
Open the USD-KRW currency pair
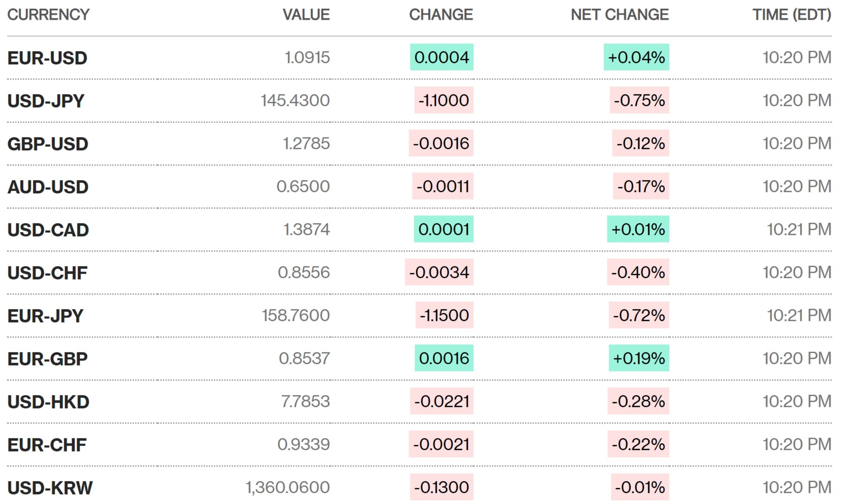coord(50,488)
